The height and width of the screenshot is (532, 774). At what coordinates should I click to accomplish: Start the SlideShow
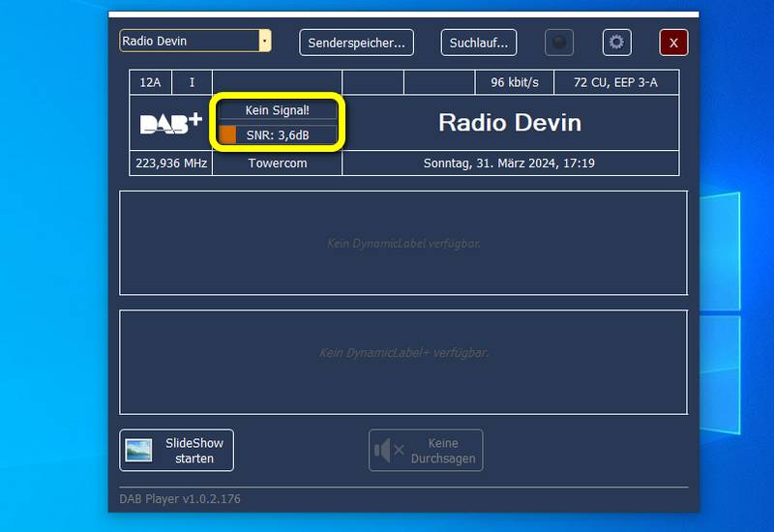point(177,450)
